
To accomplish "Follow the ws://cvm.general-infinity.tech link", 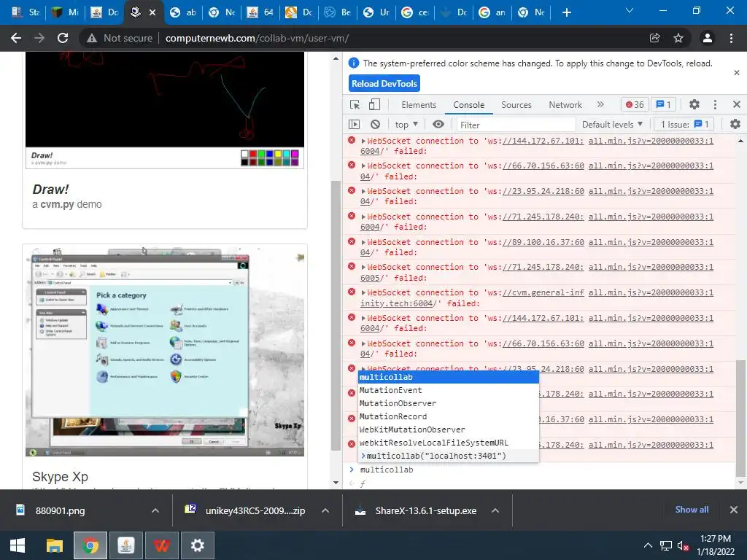I will (542, 293).
